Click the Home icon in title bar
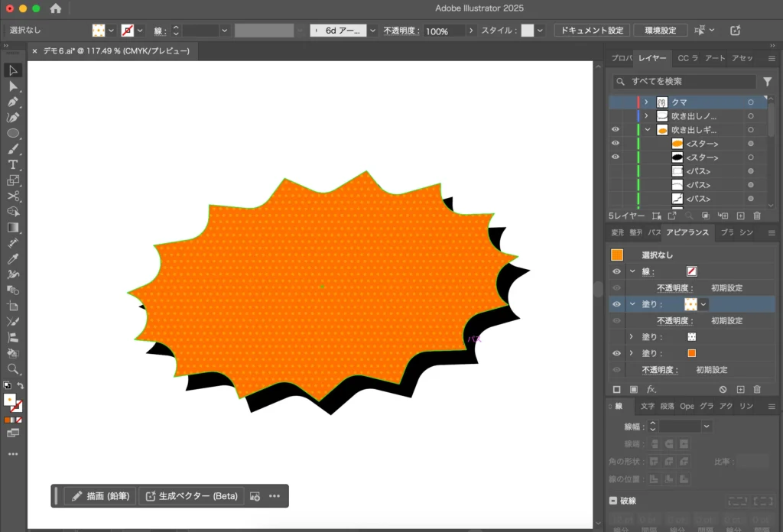This screenshot has width=783, height=532. point(56,8)
